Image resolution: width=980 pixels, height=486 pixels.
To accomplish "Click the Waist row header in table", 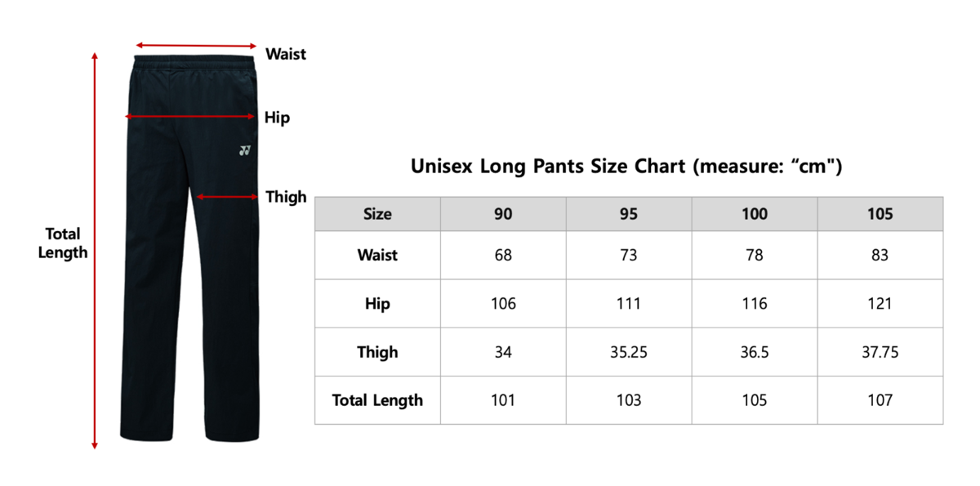I will [x=377, y=255].
